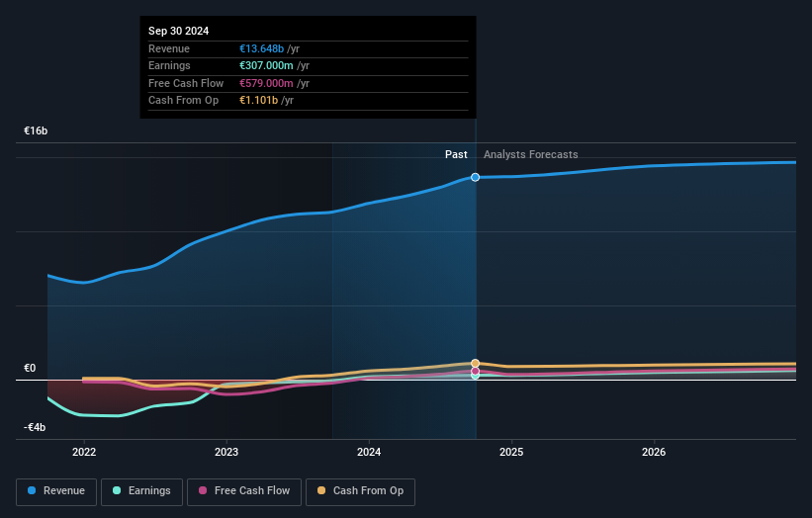Click the Analysts Forecasts label

click(x=531, y=154)
